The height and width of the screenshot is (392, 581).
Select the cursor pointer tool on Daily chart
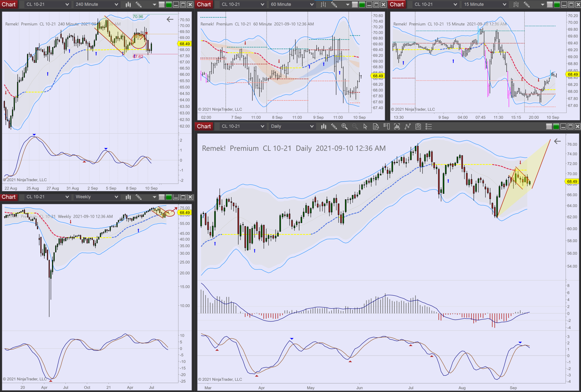pos(365,126)
